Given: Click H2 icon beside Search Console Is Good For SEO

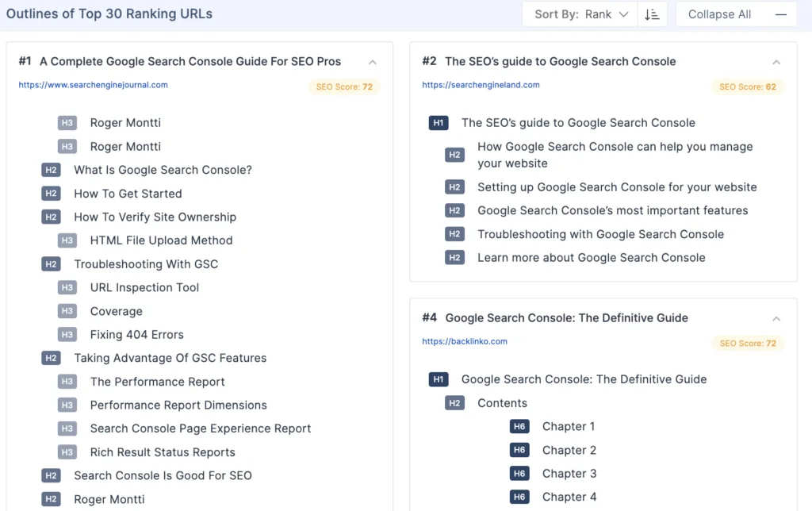Looking at the screenshot, I should (51, 476).
